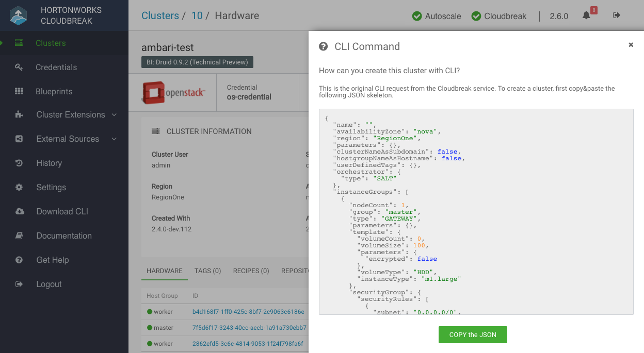Open instance ID 2862efd5-3c6c-4814-9053-1f24f798fa6f
The height and width of the screenshot is (353, 644).
click(248, 344)
